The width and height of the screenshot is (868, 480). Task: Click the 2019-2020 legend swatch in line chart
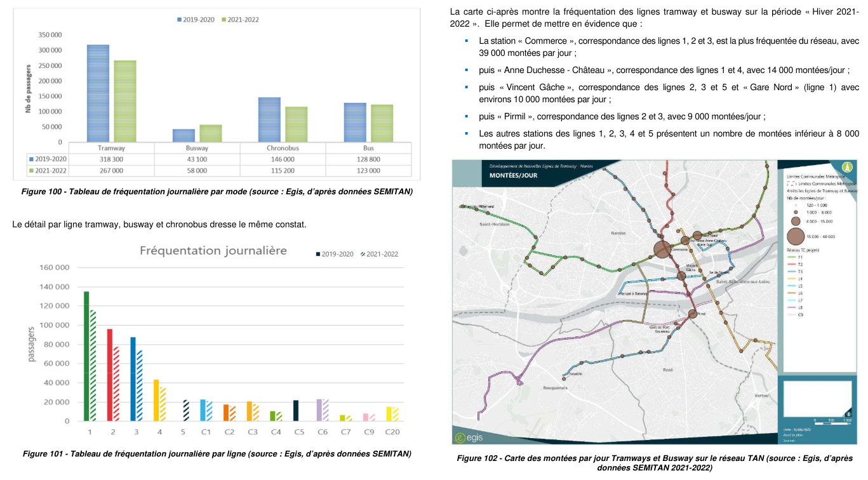click(x=318, y=254)
